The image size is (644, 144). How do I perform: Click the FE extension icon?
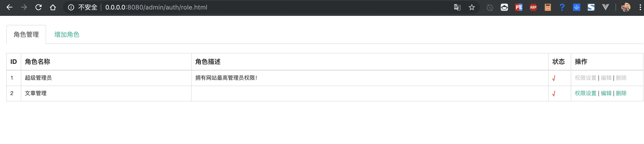[519, 7]
